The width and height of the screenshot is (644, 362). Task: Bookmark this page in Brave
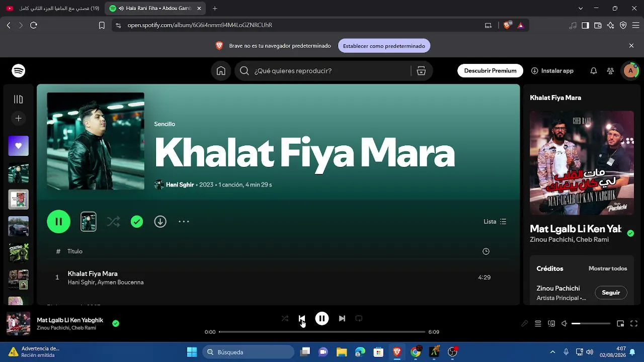[102, 25]
